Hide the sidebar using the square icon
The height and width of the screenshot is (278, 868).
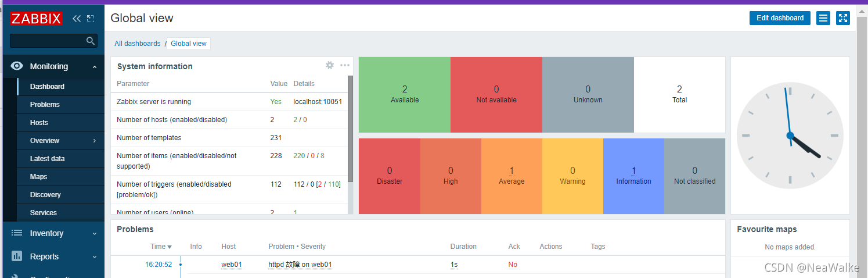coord(90,19)
